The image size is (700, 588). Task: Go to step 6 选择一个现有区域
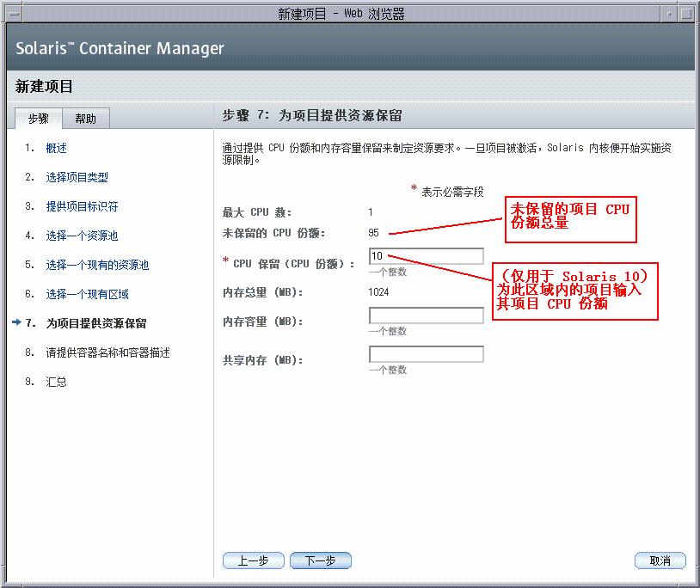tap(87, 294)
